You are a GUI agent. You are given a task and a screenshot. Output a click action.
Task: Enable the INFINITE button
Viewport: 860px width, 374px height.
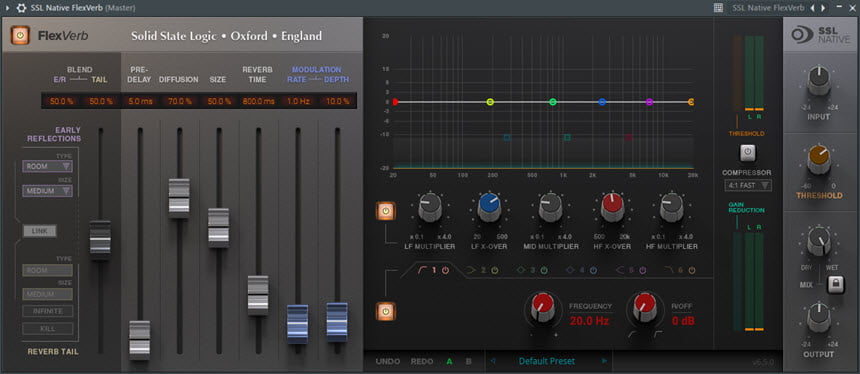(47, 311)
